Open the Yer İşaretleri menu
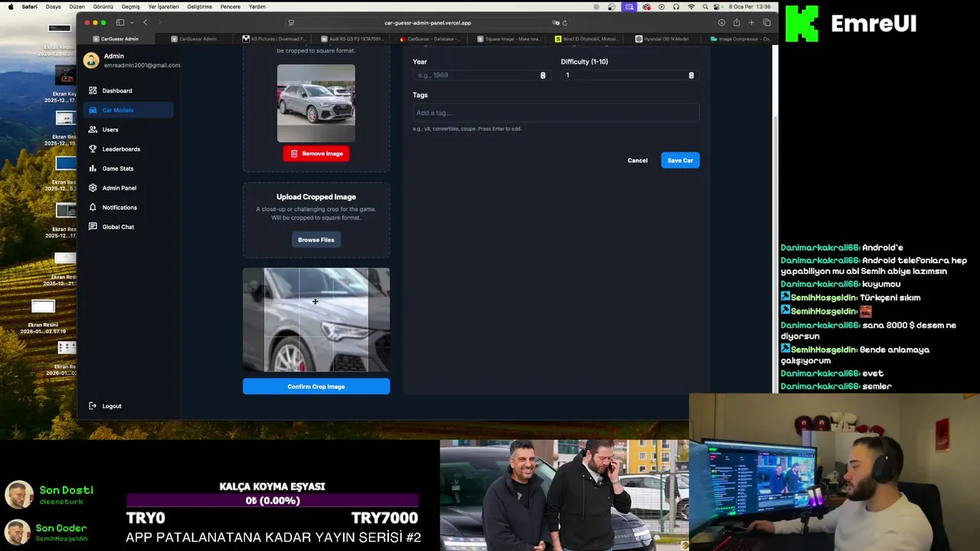This screenshot has height=551, width=980. point(164,7)
